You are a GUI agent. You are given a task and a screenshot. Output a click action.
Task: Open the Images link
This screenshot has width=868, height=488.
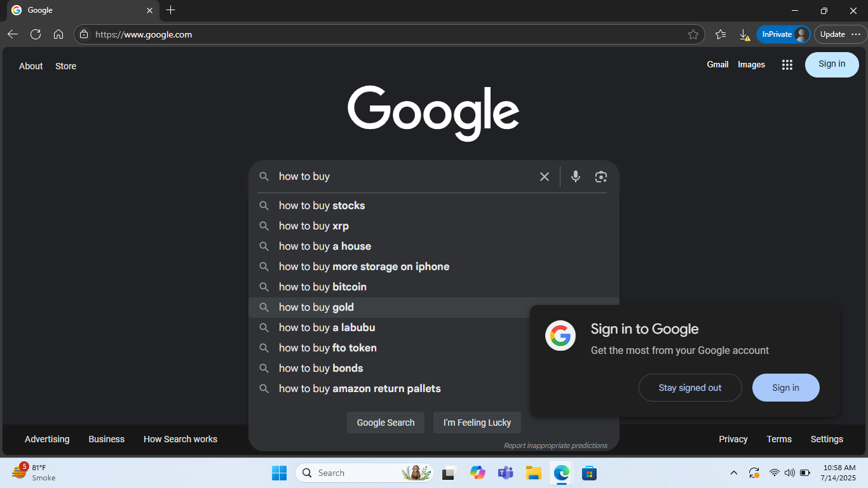(x=751, y=64)
